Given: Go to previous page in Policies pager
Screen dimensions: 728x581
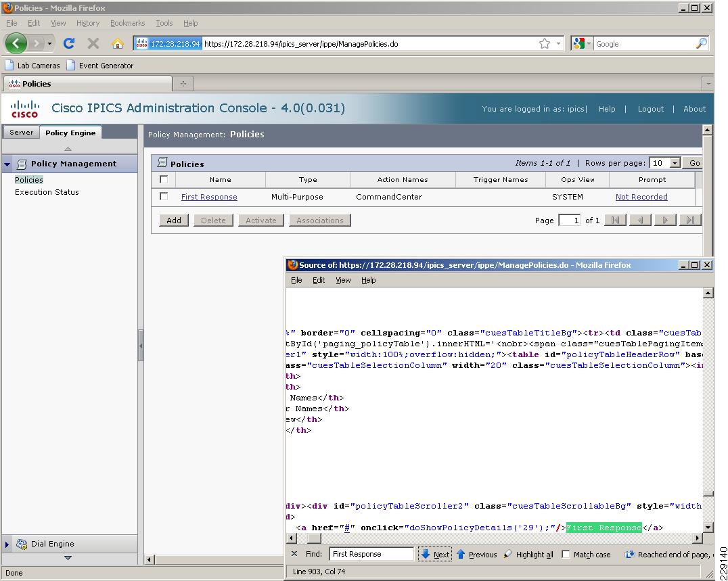Looking at the screenshot, I should pyautogui.click(x=640, y=220).
